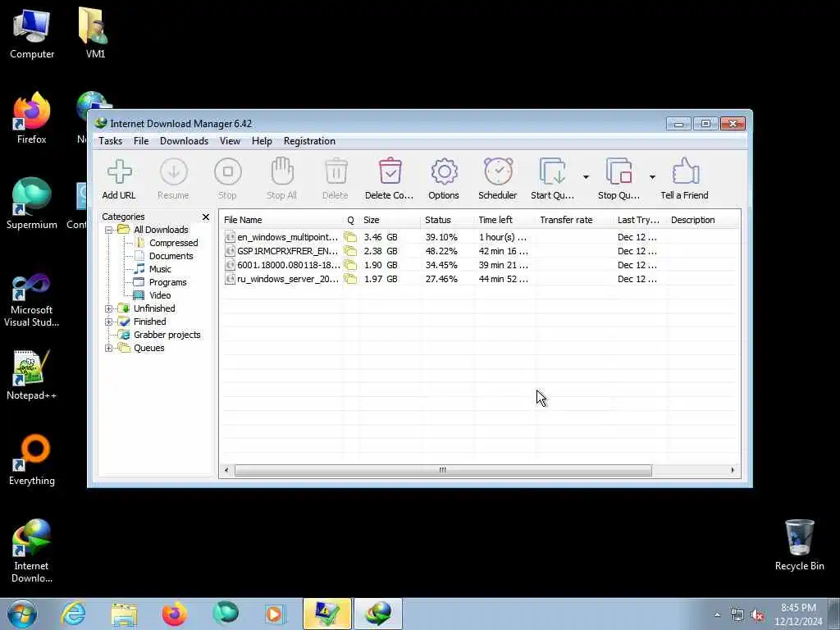Open the Computer desktop icon
The width and height of the screenshot is (840, 630).
point(32,34)
